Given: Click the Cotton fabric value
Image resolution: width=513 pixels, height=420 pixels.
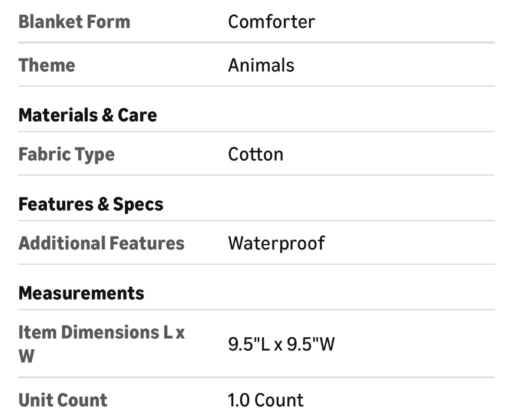Looking at the screenshot, I should tap(255, 154).
